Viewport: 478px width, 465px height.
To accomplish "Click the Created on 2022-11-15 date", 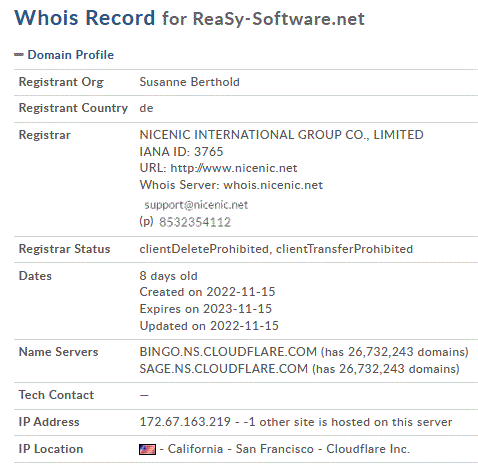I will [x=207, y=292].
